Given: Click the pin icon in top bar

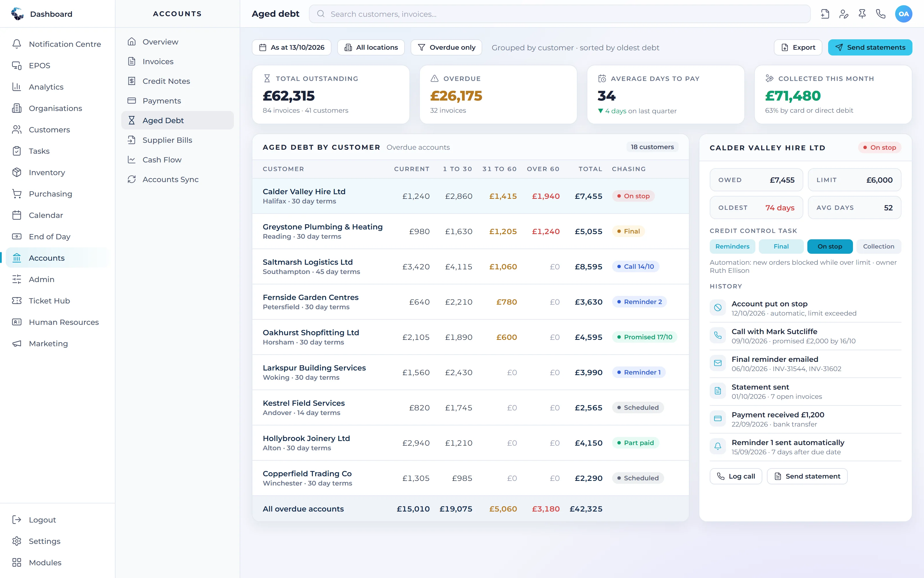Looking at the screenshot, I should tap(862, 14).
